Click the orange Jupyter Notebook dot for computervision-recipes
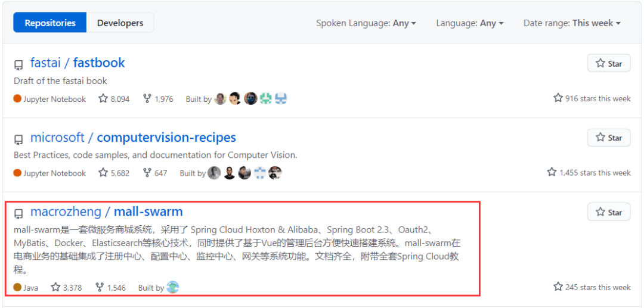 [x=17, y=173]
